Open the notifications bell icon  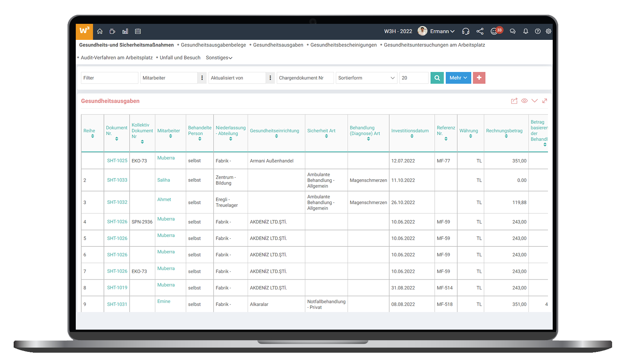tap(526, 31)
